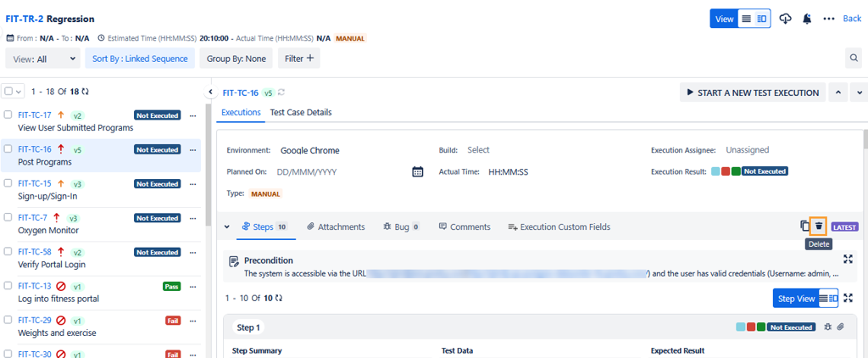The height and width of the screenshot is (358, 868).
Task: Select the list view icon next to View
Action: pos(746,19)
